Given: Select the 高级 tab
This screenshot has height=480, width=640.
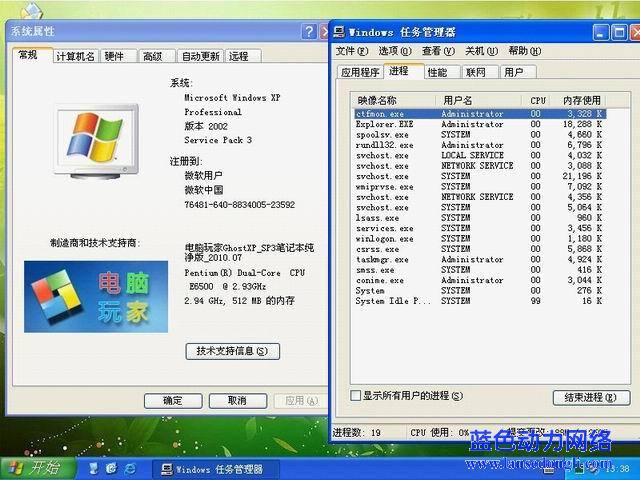Looking at the screenshot, I should click(x=157, y=56).
